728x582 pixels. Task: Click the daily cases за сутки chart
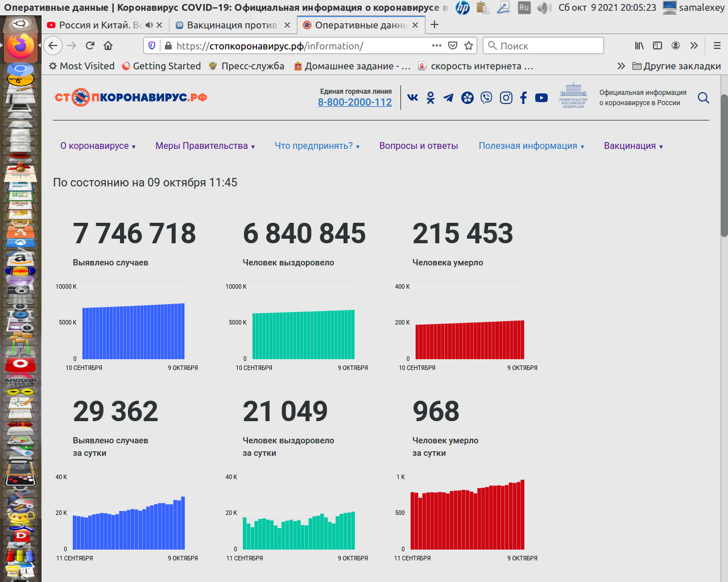click(x=129, y=523)
